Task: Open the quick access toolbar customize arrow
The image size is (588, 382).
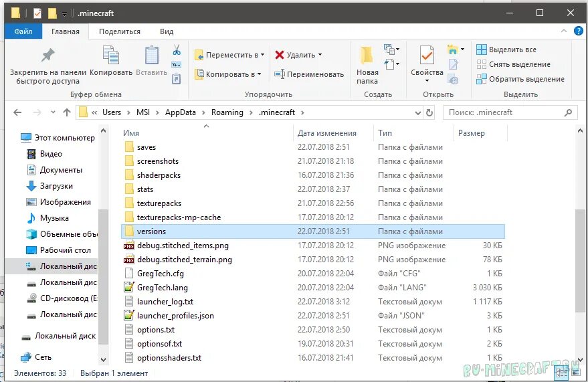Action: click(x=64, y=14)
